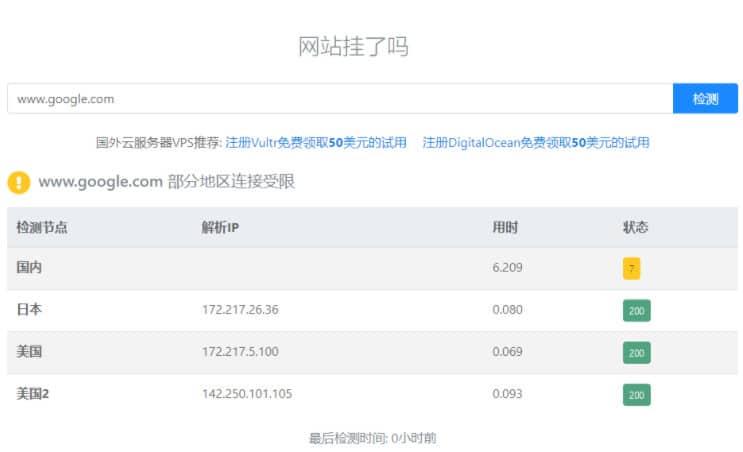
Task: Click the www.google.com 部分地区连接受限 status heading
Action: pyautogui.click(x=166, y=181)
